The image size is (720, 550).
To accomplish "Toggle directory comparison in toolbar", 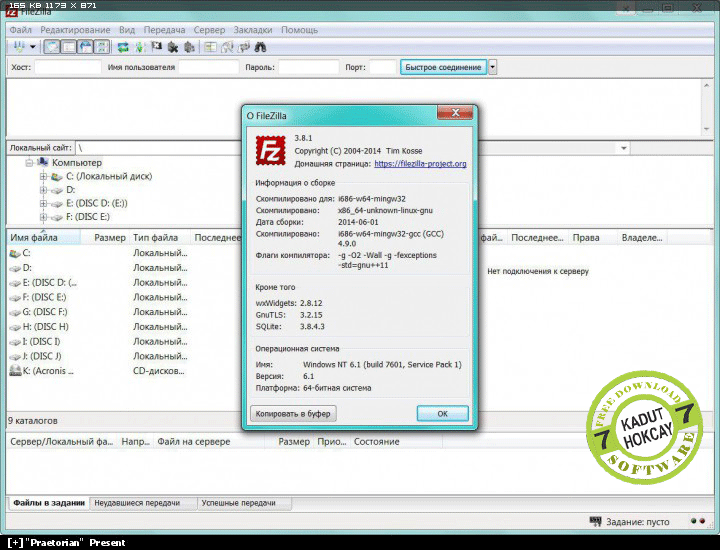I will pyautogui.click(x=227, y=47).
